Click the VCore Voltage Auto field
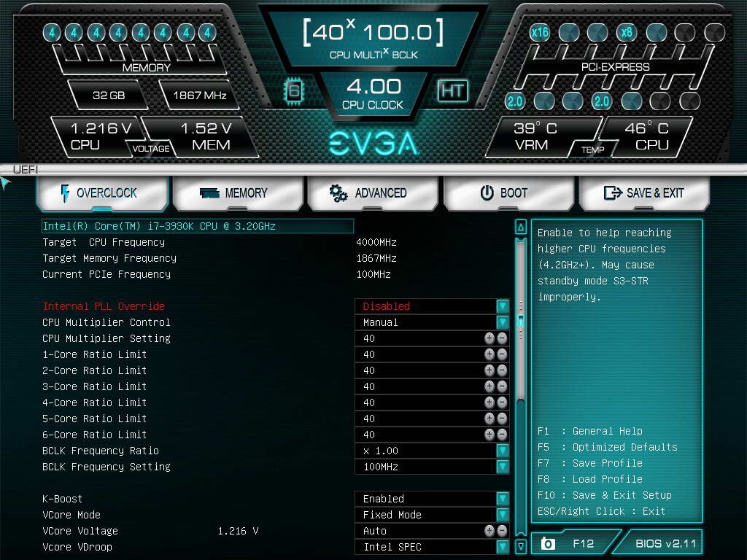This screenshot has height=560, width=747. tap(432, 531)
